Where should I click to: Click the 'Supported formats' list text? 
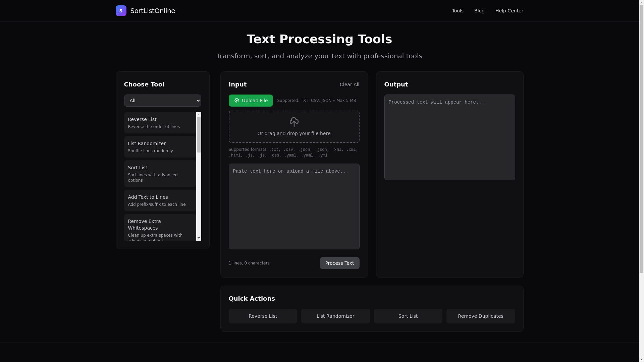click(293, 153)
